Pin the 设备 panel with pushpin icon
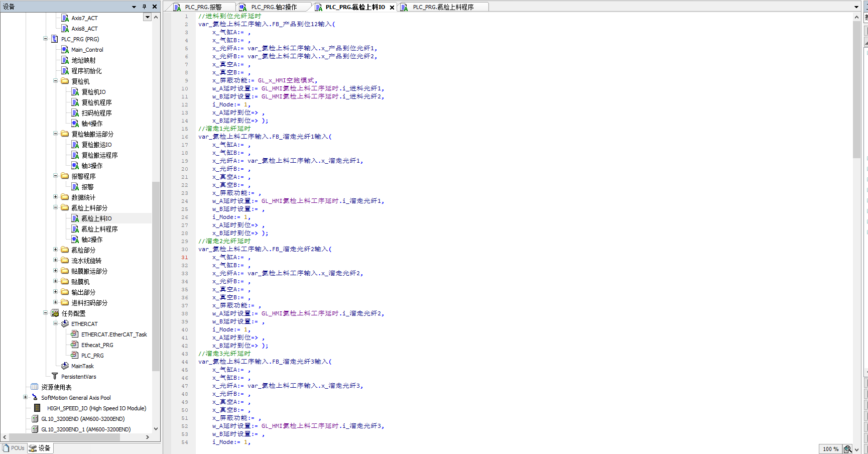868x454 pixels. click(x=144, y=7)
